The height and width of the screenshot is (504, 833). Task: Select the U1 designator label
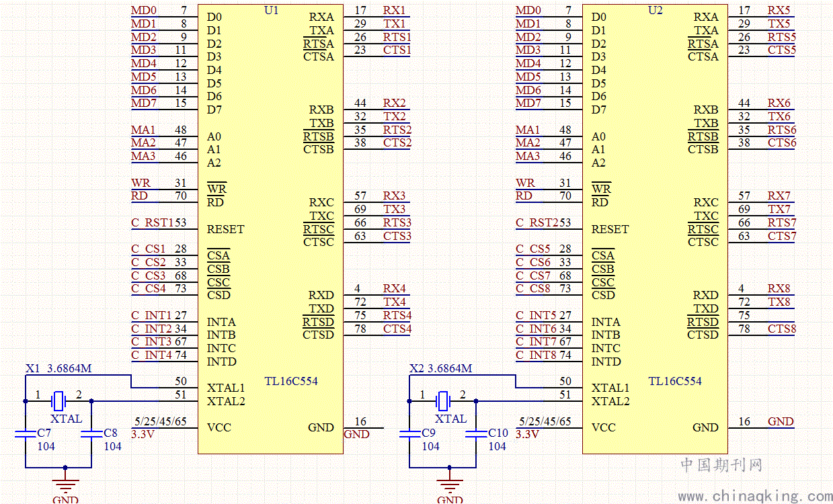tap(271, 10)
